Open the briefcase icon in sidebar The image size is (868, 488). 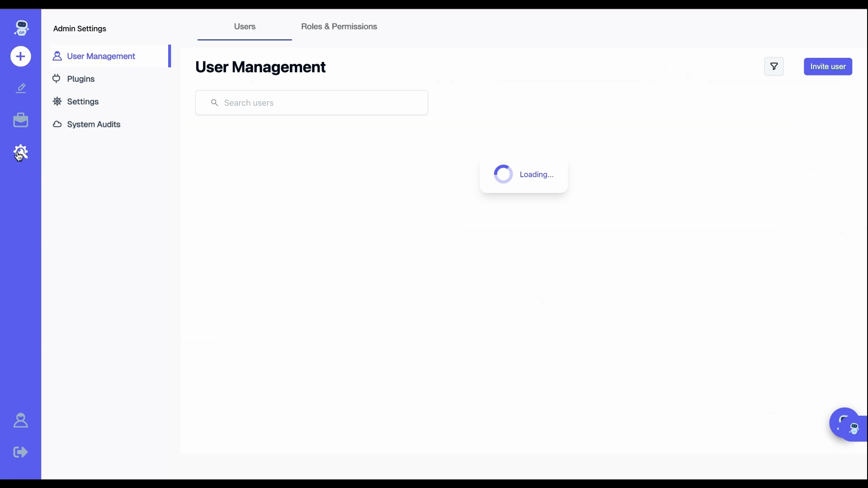pos(21,120)
